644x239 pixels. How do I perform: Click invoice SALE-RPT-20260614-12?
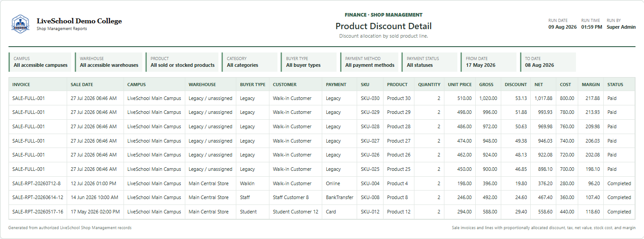tap(38, 197)
